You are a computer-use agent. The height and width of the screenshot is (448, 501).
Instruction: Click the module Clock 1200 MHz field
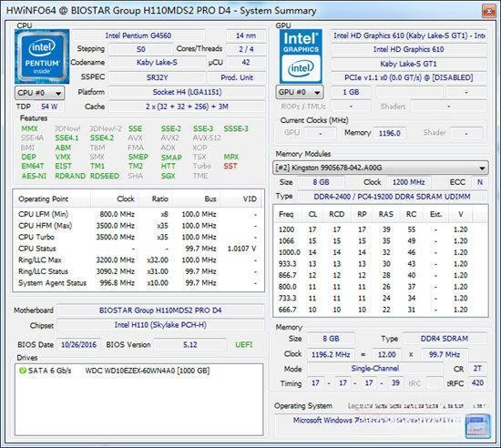[x=409, y=182]
